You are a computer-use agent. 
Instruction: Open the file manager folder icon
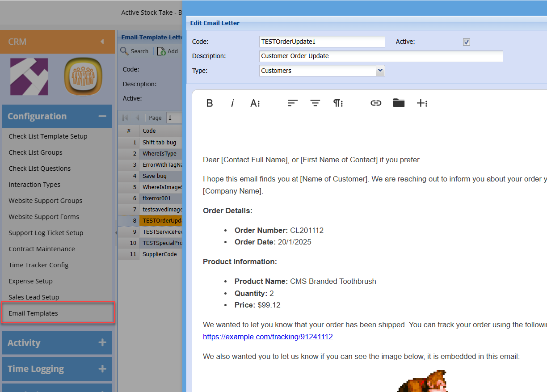pyautogui.click(x=399, y=103)
